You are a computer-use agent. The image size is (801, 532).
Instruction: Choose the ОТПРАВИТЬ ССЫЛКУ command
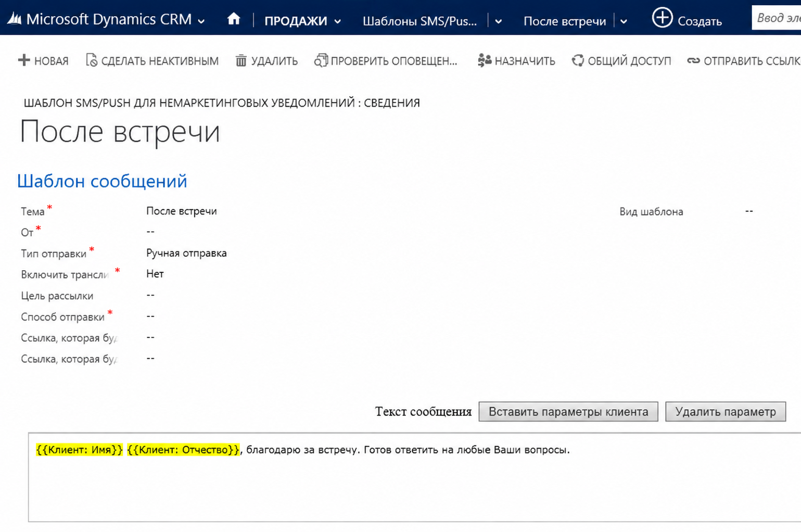coord(752,61)
